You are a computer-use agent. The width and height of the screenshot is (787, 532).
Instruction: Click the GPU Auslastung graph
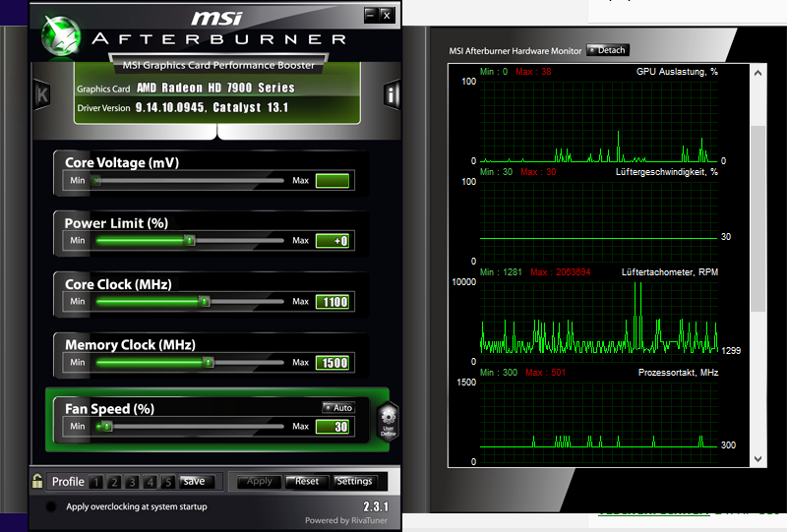(x=599, y=122)
